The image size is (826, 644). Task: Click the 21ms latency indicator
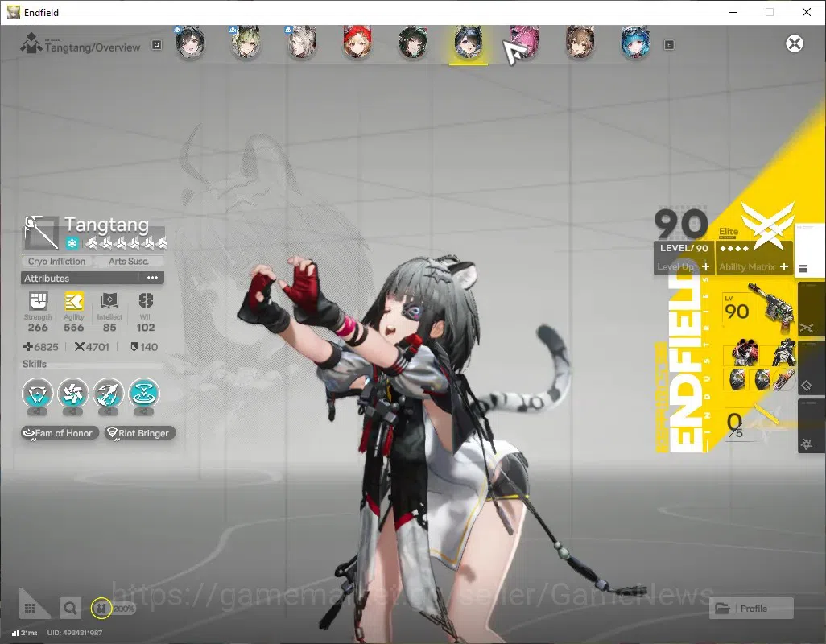coord(24,633)
